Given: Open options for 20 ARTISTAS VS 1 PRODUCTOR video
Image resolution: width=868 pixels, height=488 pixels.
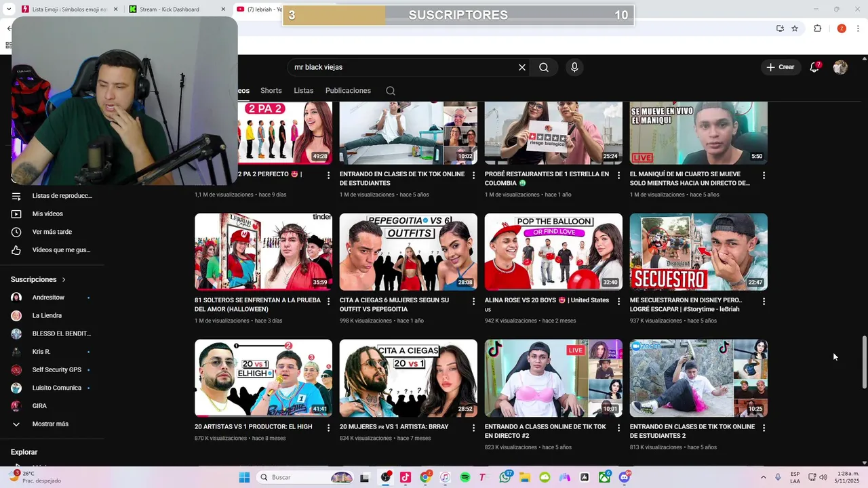Looking at the screenshot, I should click(329, 428).
